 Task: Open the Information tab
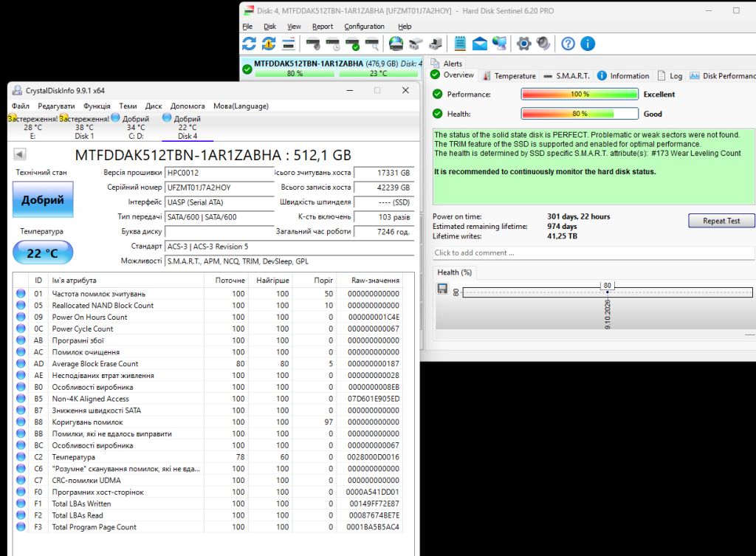pos(623,76)
